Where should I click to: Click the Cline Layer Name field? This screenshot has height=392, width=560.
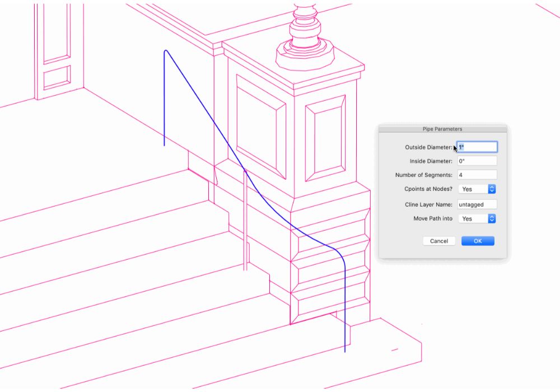click(x=477, y=204)
